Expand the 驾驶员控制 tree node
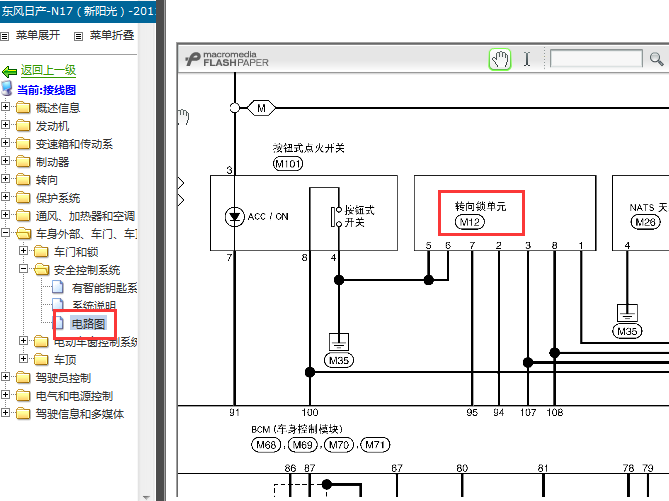 5,376
